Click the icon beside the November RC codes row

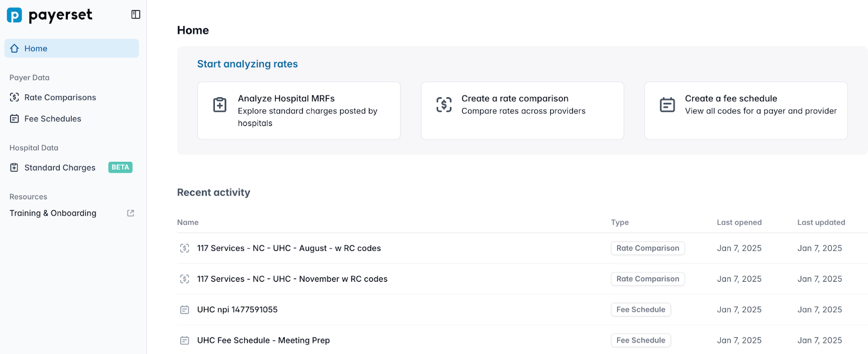click(x=184, y=279)
